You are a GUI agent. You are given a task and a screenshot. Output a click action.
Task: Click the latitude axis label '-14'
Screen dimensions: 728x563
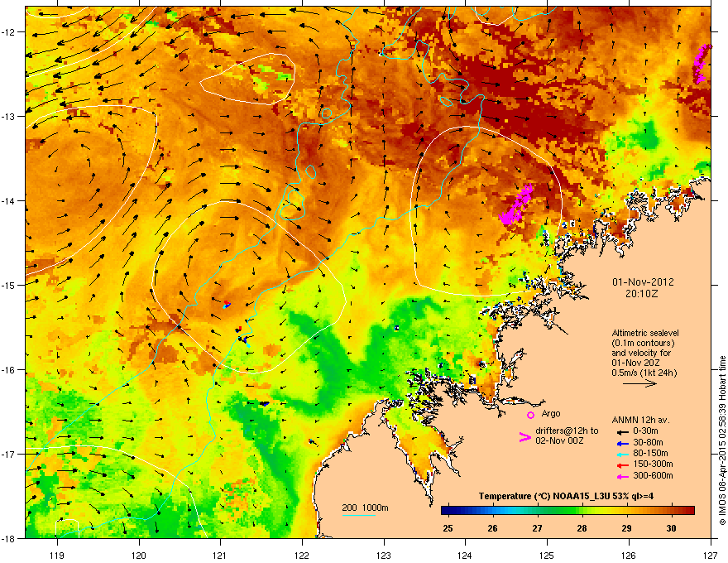(8, 201)
